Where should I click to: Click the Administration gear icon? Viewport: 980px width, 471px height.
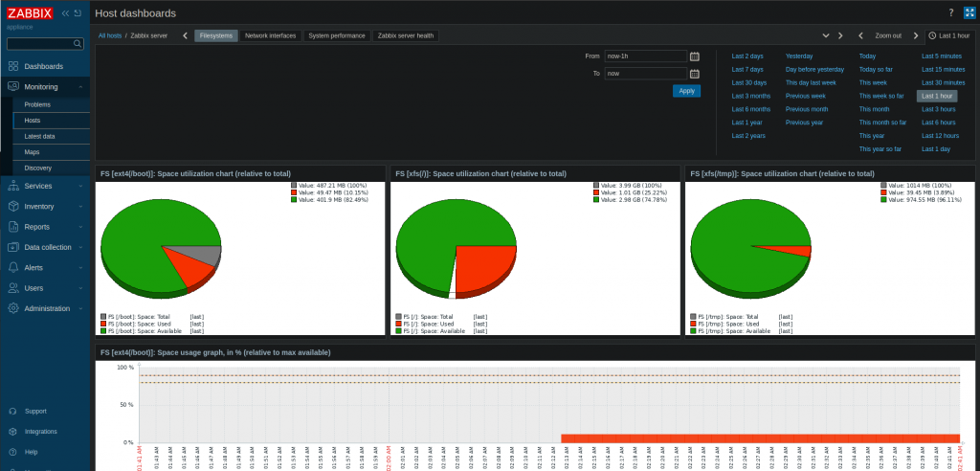pos(13,308)
